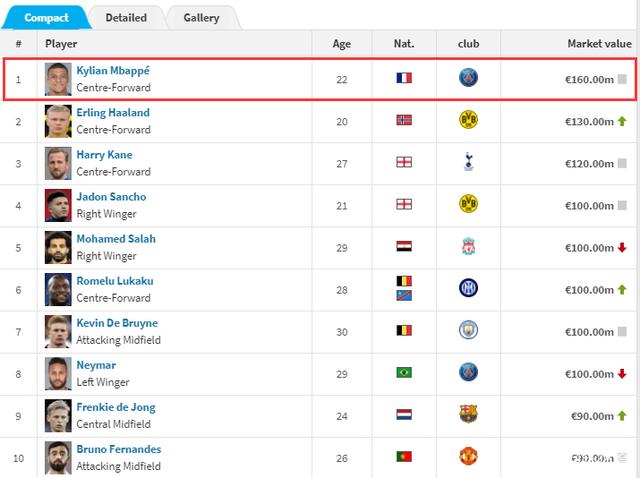The width and height of the screenshot is (640, 478).
Task: Click Barcelona crest in de Jong row
Action: [x=468, y=414]
